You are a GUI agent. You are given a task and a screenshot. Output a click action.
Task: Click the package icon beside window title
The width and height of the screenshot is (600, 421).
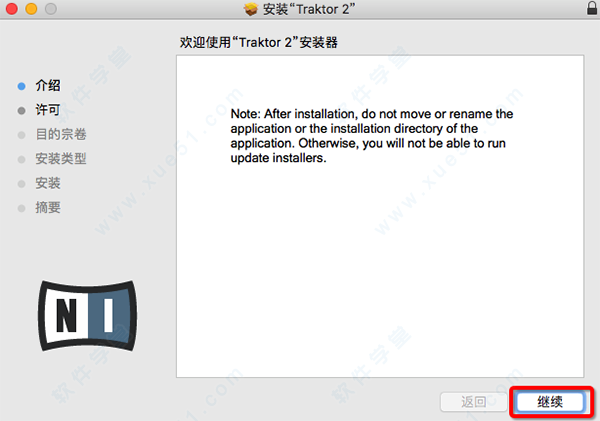[x=251, y=9]
